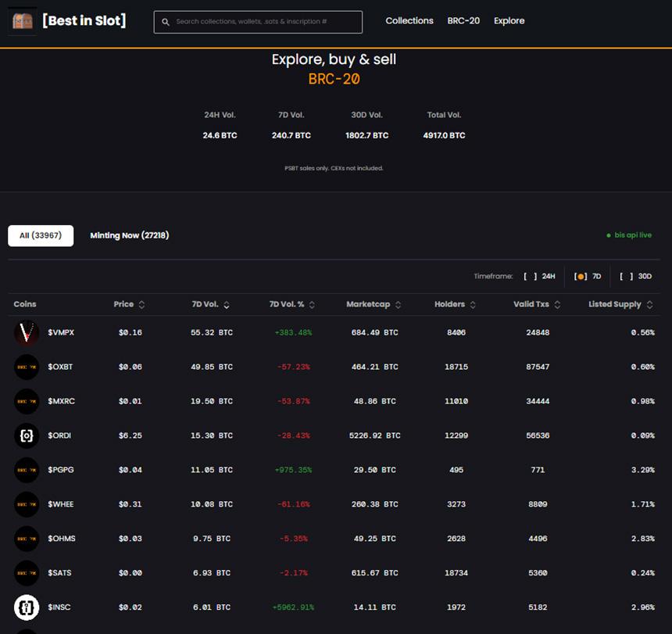Viewport: 672px width, 634px height.
Task: Open the BRC-20 menu item
Action: (x=463, y=20)
